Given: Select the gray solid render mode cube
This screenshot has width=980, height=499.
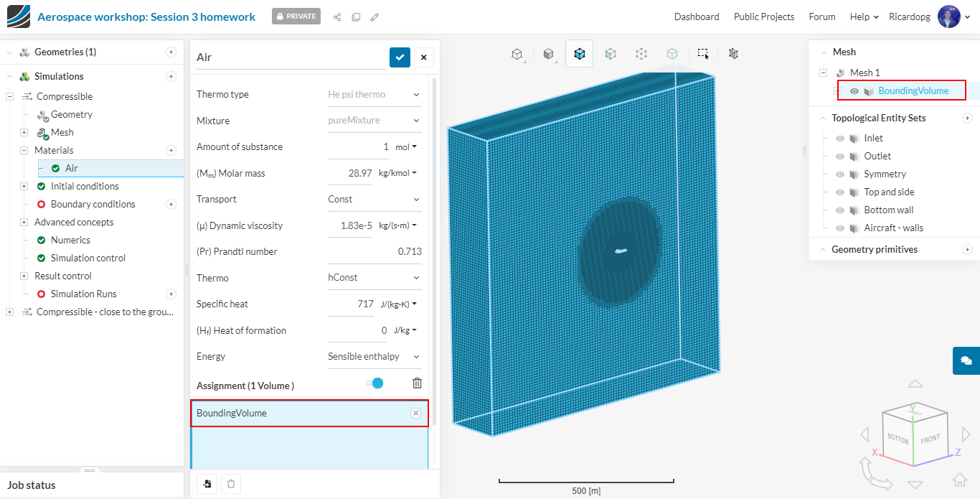Looking at the screenshot, I should [549, 54].
